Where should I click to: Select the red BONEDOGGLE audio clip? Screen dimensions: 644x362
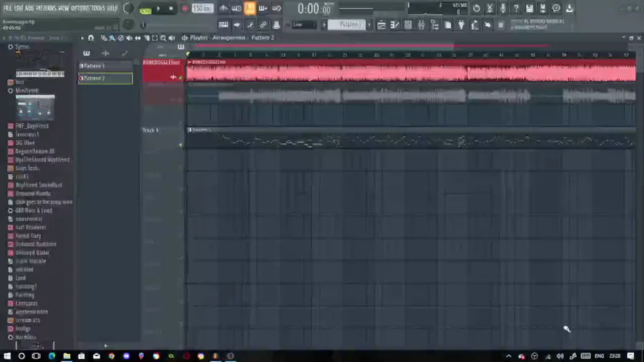click(x=411, y=70)
